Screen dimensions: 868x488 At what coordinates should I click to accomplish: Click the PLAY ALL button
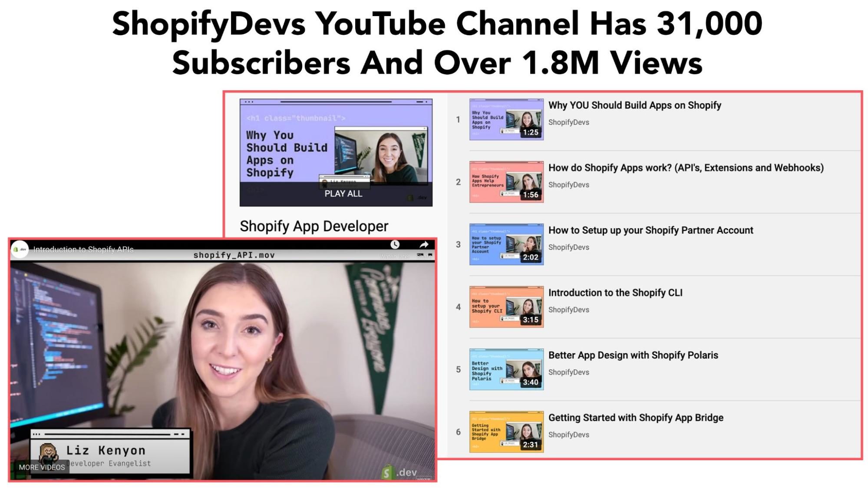click(x=342, y=194)
